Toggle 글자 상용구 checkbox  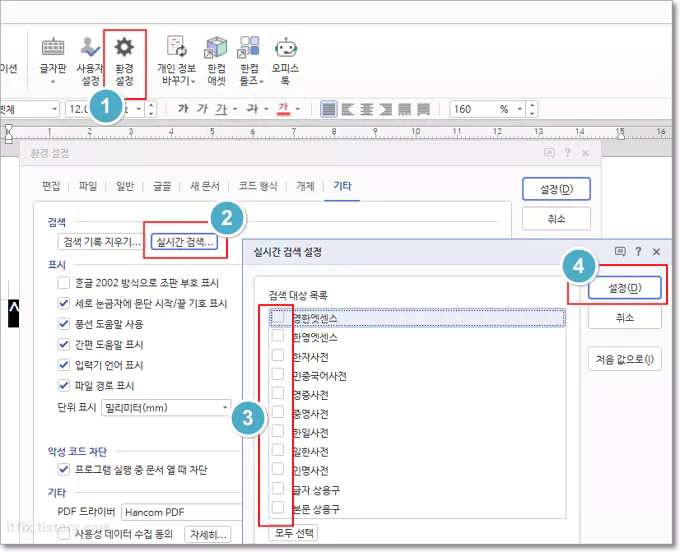click(278, 488)
